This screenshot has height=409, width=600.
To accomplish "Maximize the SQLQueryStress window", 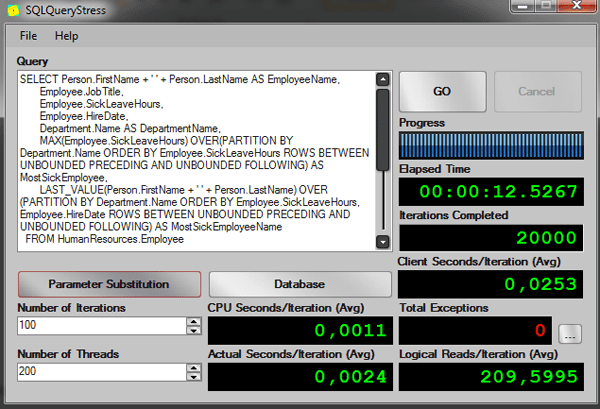I will click(546, 6).
